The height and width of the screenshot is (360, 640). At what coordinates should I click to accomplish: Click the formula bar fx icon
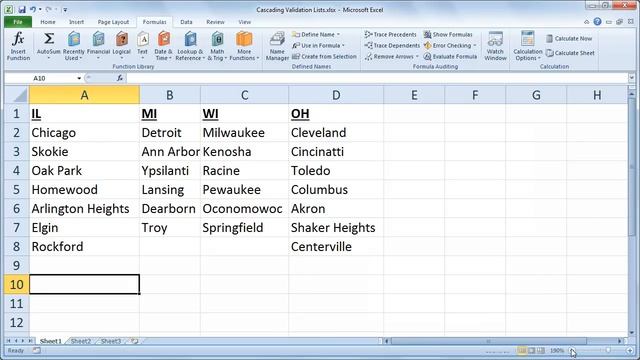pyautogui.click(x=120, y=78)
